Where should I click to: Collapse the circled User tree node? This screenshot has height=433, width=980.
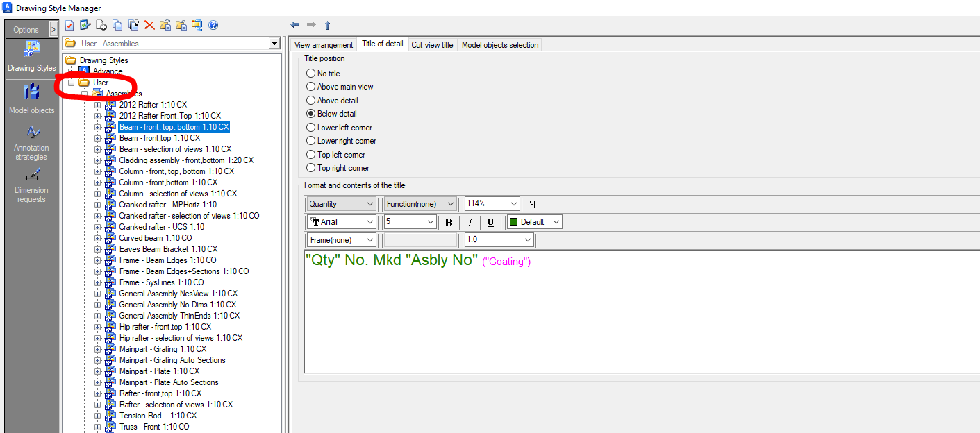[x=70, y=82]
